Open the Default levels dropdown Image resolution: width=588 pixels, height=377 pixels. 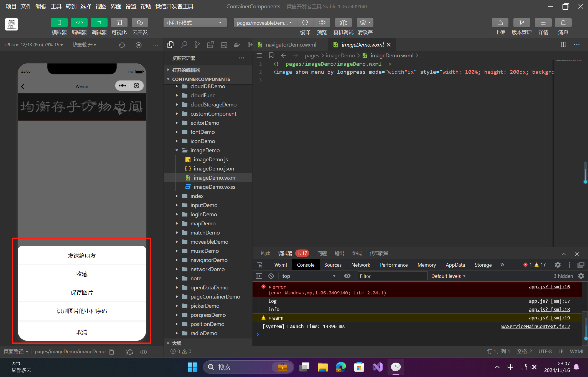tap(448, 276)
